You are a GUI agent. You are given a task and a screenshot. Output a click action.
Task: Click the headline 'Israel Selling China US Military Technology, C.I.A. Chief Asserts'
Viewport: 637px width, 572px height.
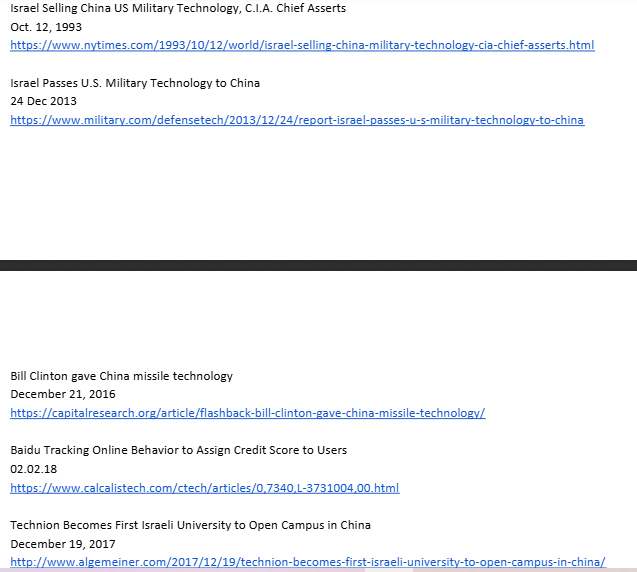178,8
